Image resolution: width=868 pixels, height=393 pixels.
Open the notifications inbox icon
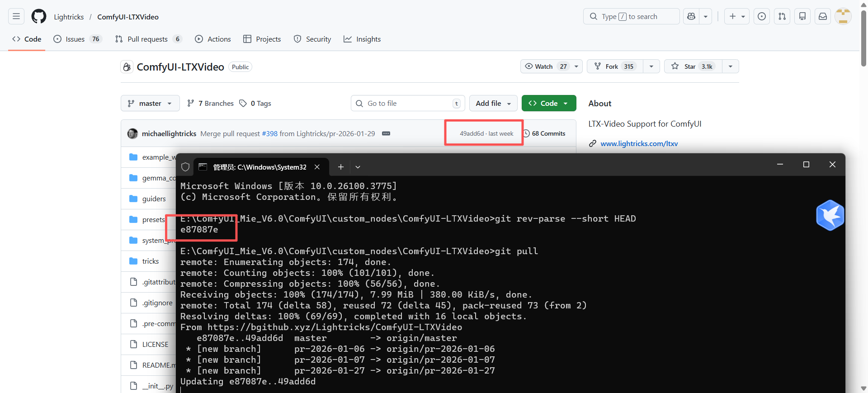click(823, 17)
